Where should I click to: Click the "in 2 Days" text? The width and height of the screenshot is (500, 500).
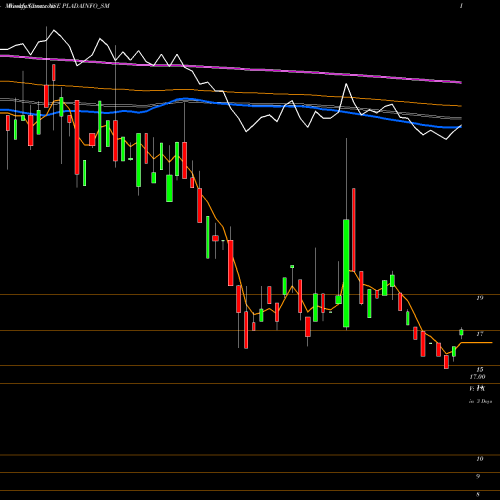click(x=480, y=401)
